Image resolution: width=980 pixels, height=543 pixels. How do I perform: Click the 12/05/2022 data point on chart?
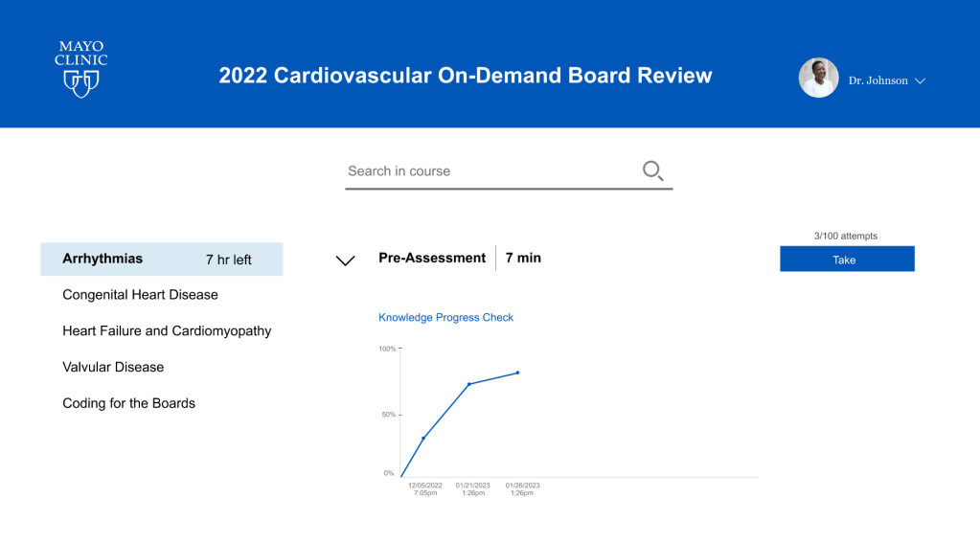tap(423, 439)
